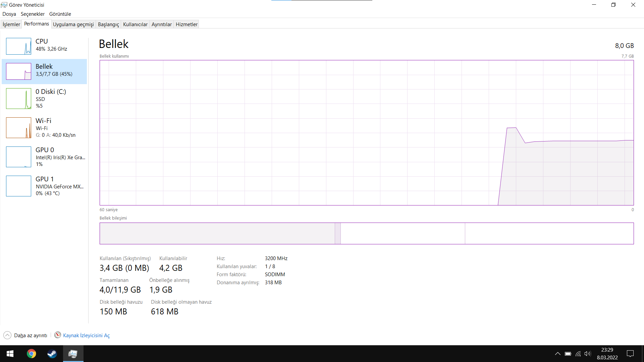
Task: Click the volume speaker tray icon
Action: tap(587, 354)
